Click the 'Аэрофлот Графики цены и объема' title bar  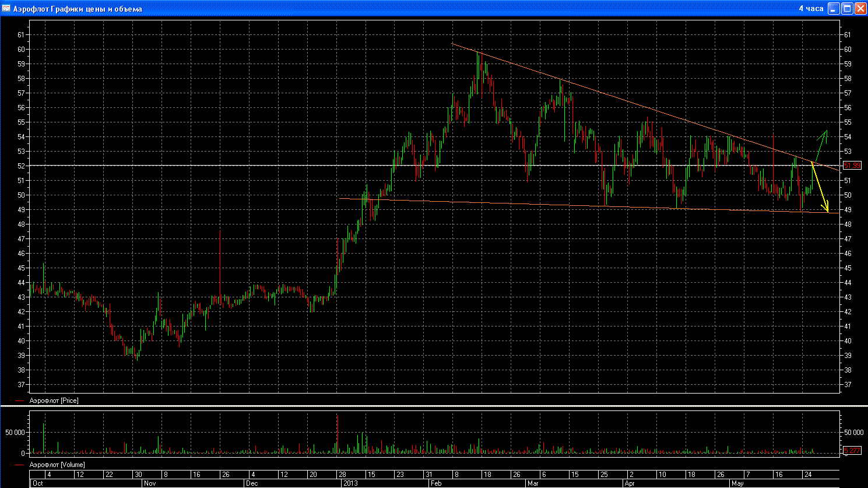(350, 8)
